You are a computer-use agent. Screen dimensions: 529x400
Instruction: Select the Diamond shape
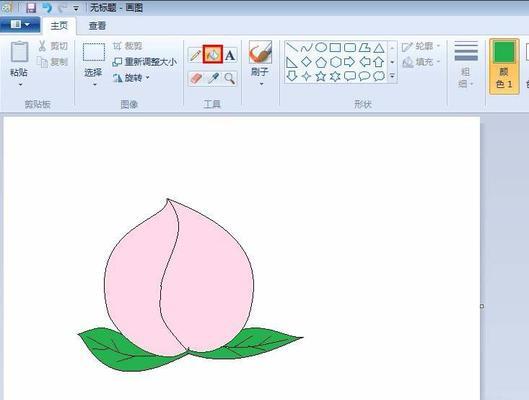[x=306, y=62]
